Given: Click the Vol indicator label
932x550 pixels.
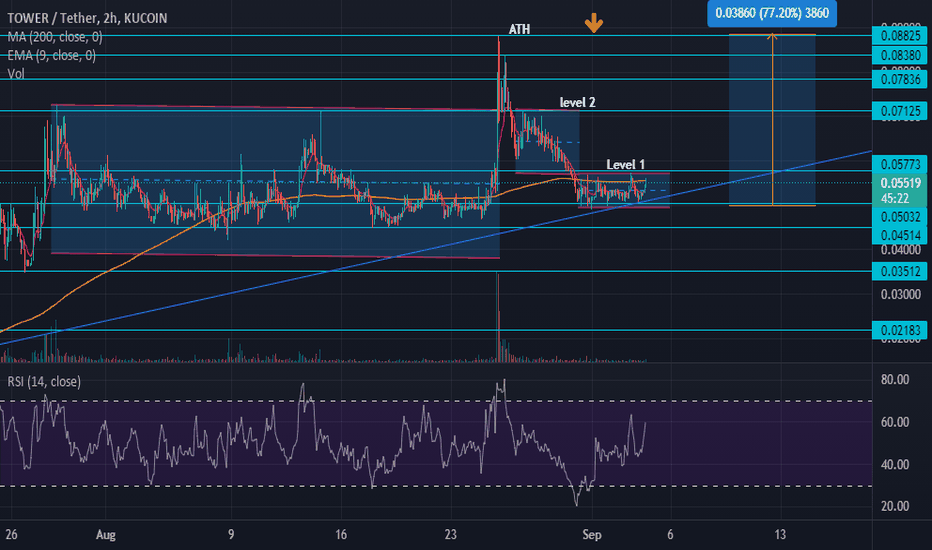Looking at the screenshot, I should click(16, 74).
